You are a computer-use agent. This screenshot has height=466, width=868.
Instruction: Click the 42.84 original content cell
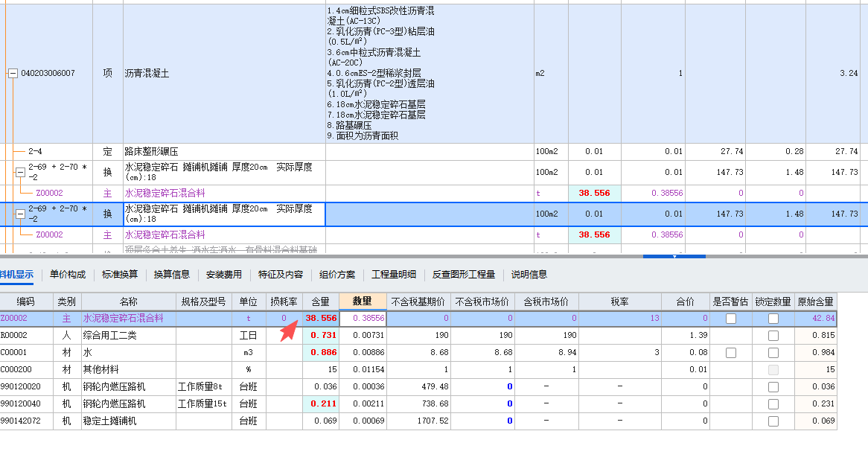point(815,318)
